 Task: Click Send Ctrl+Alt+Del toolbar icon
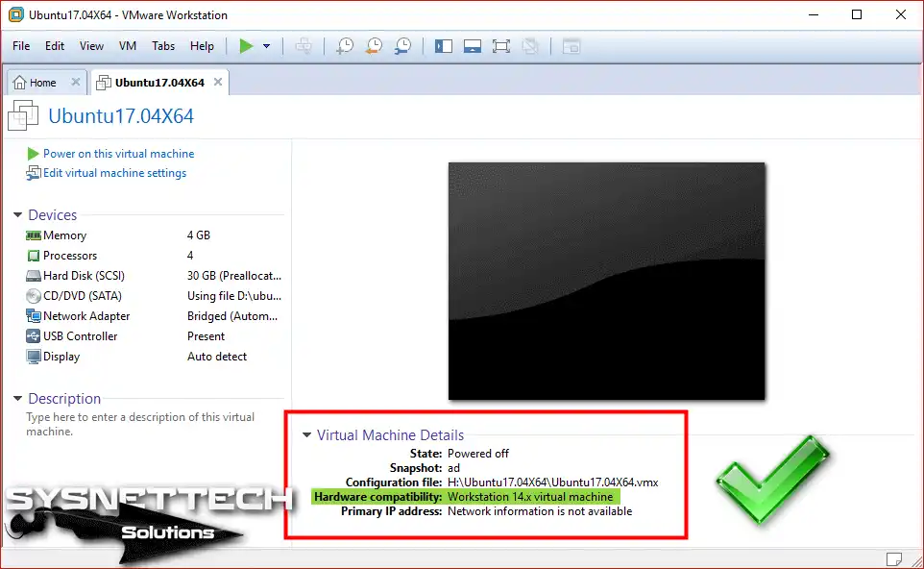(x=304, y=46)
